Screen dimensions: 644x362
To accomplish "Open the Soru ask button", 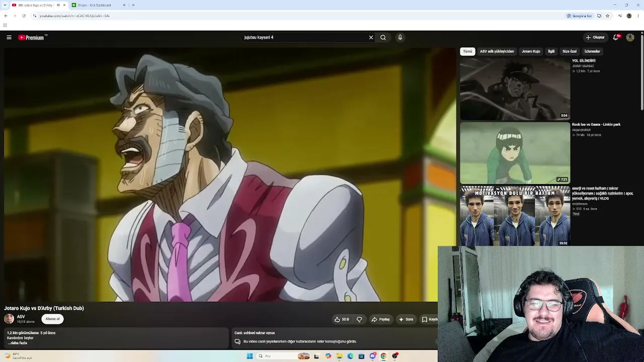I will click(406, 319).
